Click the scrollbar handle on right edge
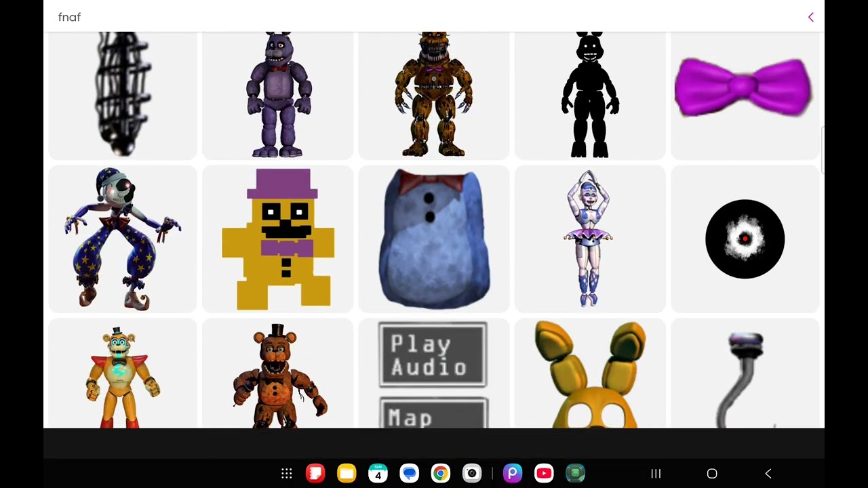The image size is (868, 488). click(823, 150)
